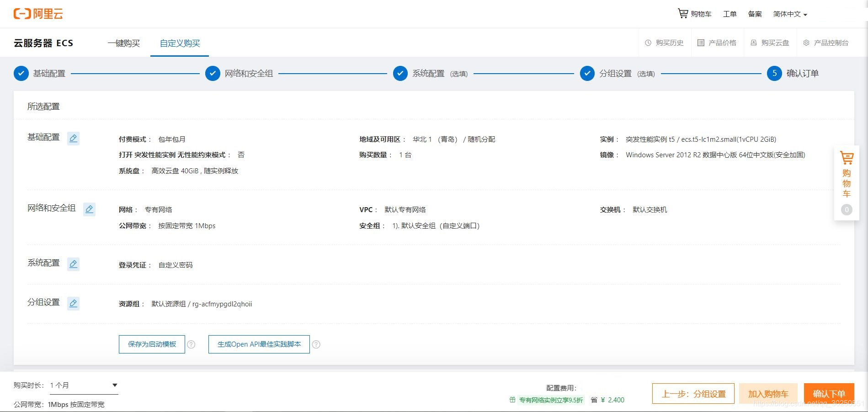Open the shopping cart icon in top bar

(x=682, y=14)
